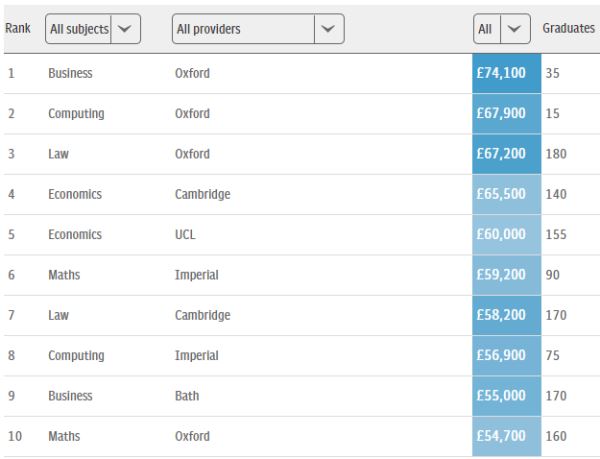Click the Rank column header
Viewport: 600px width, 459px height.
(x=16, y=29)
